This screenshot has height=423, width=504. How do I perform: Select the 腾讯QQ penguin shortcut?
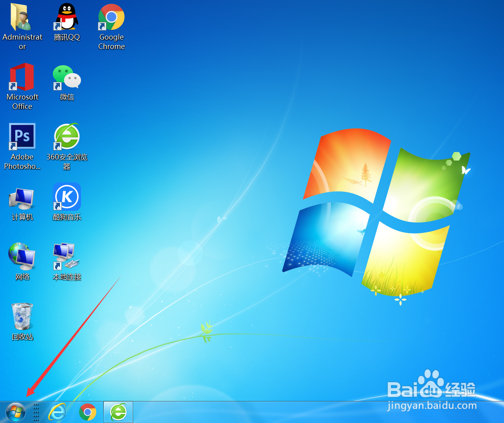[67, 17]
